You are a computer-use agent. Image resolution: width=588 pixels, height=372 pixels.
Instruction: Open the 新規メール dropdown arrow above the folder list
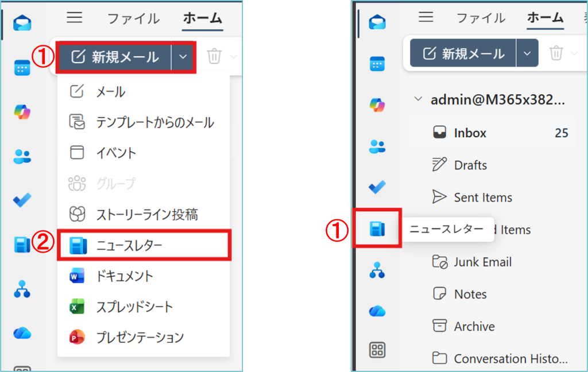(527, 53)
